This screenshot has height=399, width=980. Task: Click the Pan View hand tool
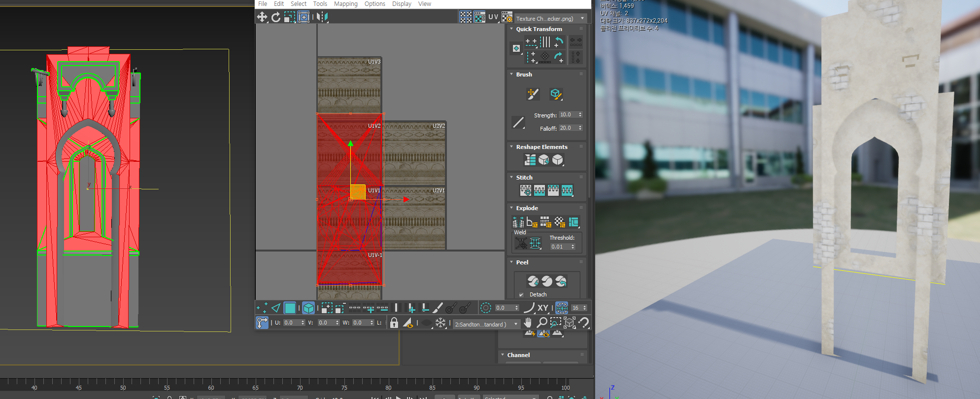pos(528,323)
